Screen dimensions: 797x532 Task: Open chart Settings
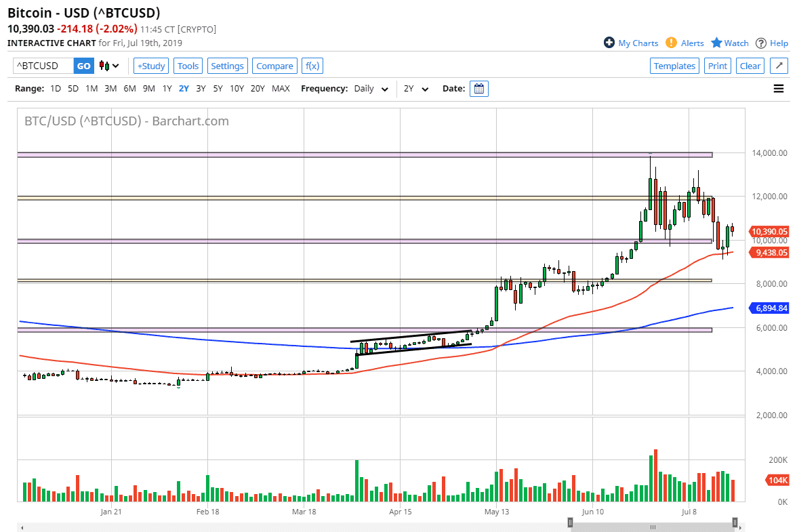point(227,66)
